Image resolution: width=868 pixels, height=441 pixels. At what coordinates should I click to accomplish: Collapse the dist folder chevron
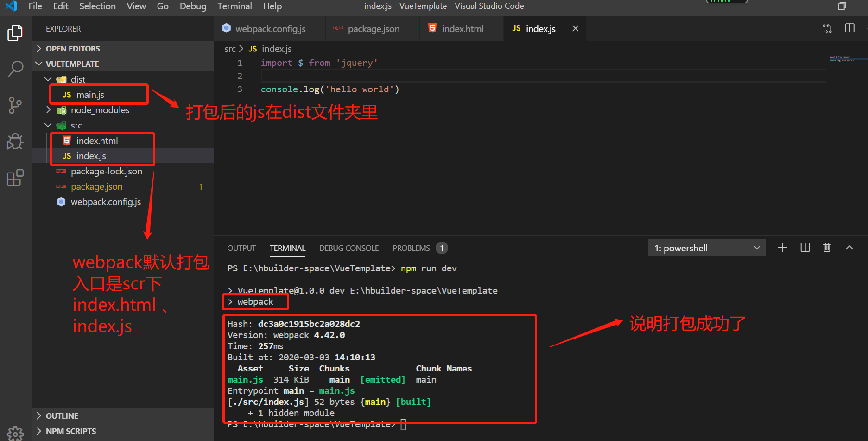point(48,79)
